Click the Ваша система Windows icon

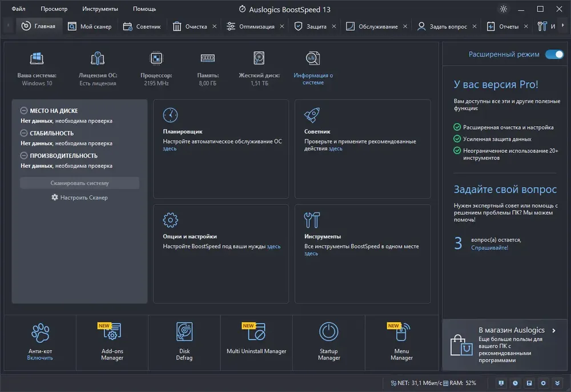pyautogui.click(x=37, y=58)
